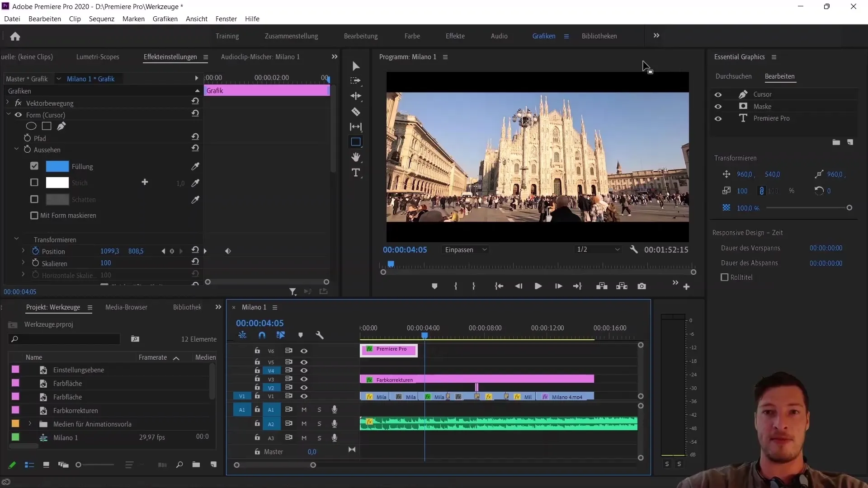Select the Selection arrow tool
This screenshot has height=488, width=868.
coord(356,66)
